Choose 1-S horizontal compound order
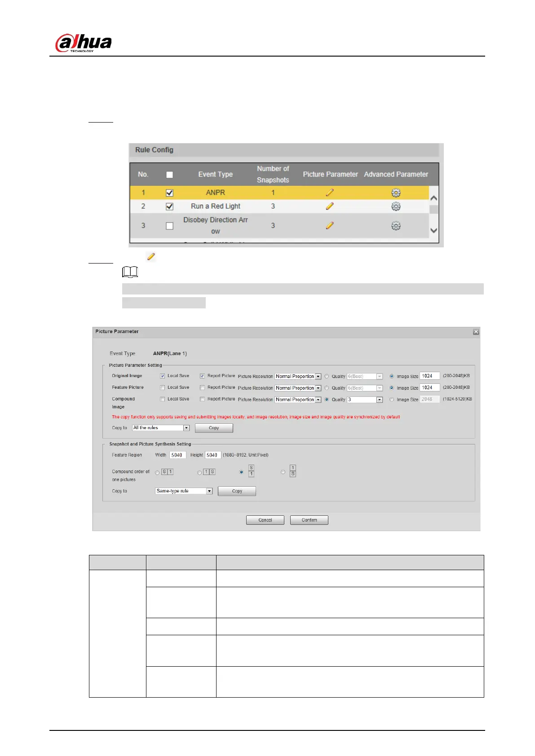535x756 pixels. [x=199, y=473]
